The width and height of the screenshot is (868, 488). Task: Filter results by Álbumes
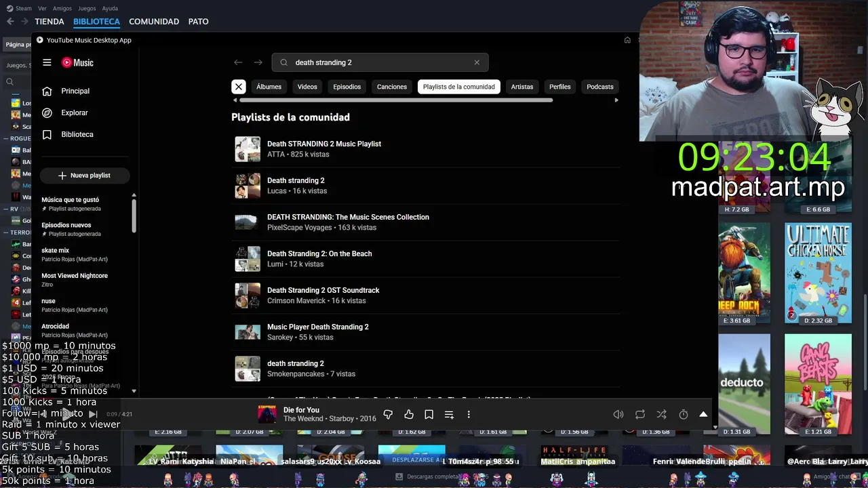(269, 87)
